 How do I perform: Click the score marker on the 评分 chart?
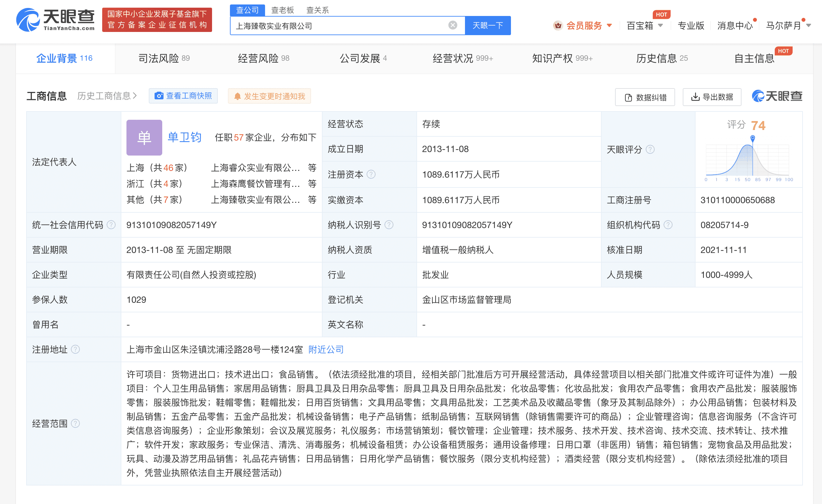tap(752, 137)
